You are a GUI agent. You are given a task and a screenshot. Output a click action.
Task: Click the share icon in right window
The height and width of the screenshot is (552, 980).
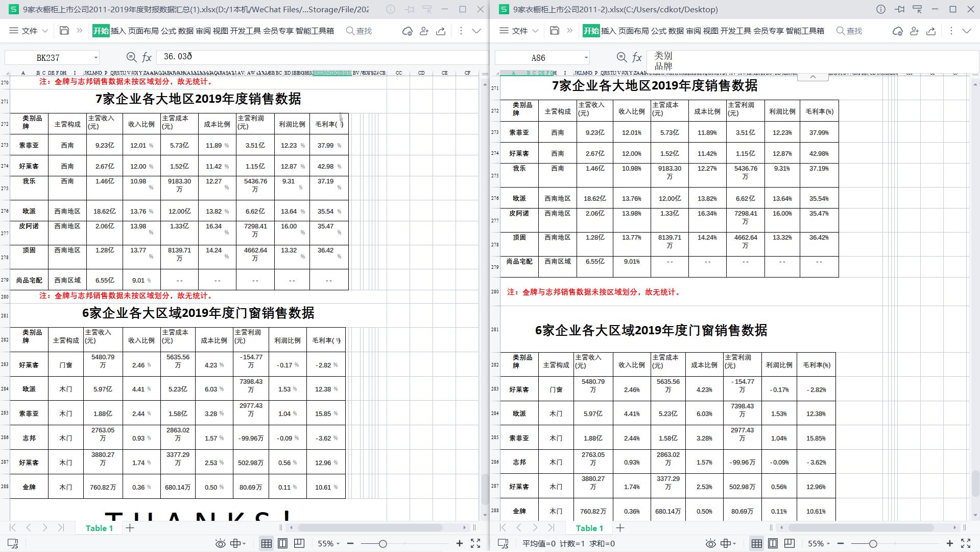pos(931,31)
